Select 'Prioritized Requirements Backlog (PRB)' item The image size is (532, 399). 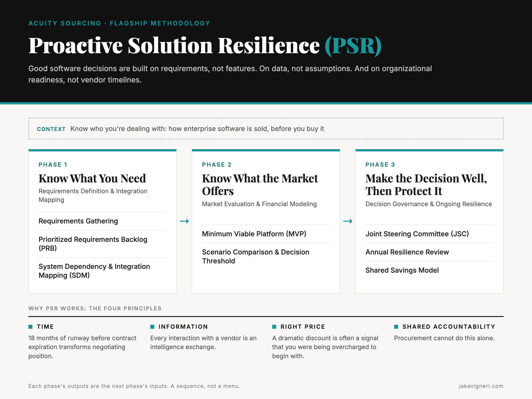[93, 244]
